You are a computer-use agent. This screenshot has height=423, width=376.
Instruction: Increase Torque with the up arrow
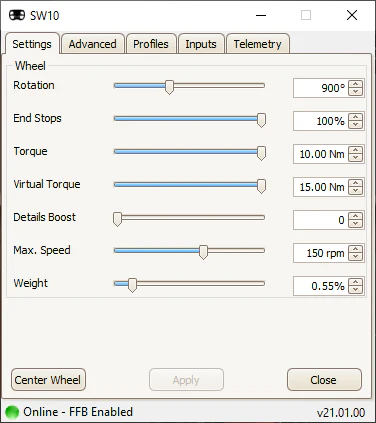pos(356,150)
